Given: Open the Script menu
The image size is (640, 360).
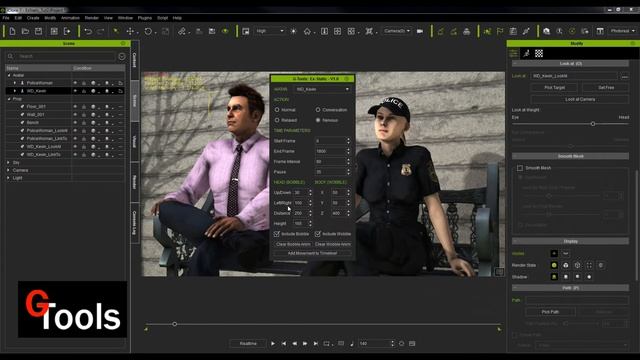Looking at the screenshot, I should [x=162, y=18].
